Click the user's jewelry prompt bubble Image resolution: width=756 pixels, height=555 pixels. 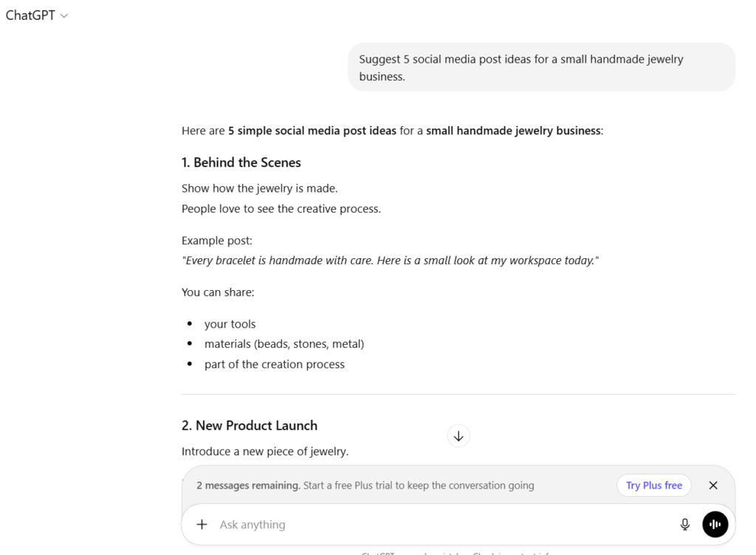click(x=541, y=67)
